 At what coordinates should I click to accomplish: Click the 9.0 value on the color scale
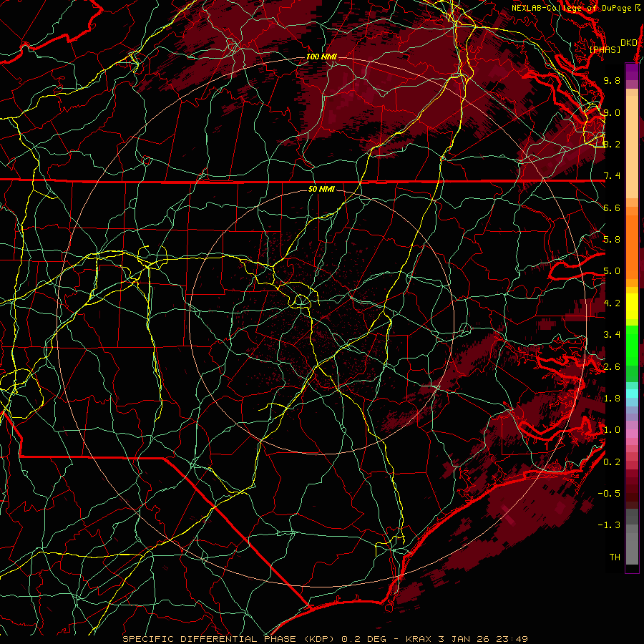612,112
